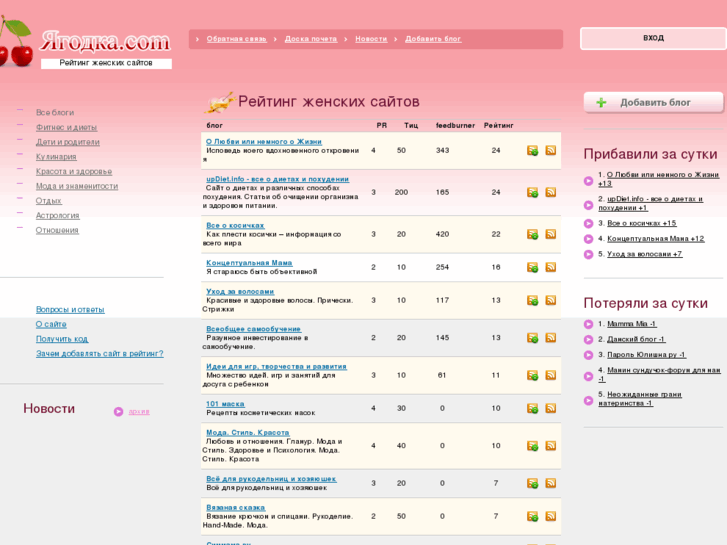Click the green add-feed icon for Идеи для игр row

pos(532,376)
